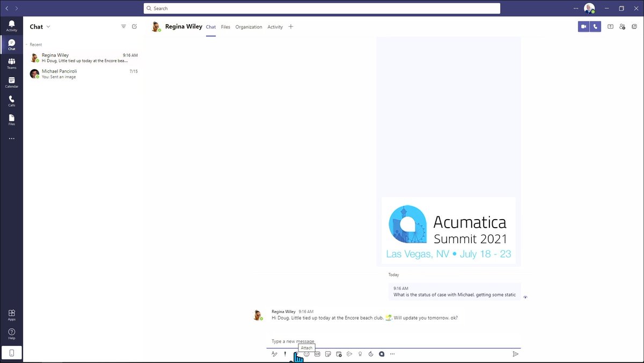Switch to the Files tab

(x=225, y=27)
